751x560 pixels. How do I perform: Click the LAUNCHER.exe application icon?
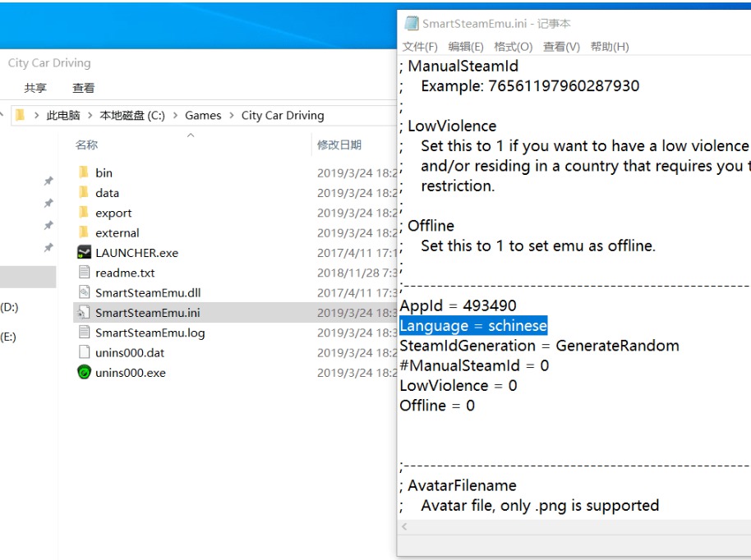[x=84, y=252]
